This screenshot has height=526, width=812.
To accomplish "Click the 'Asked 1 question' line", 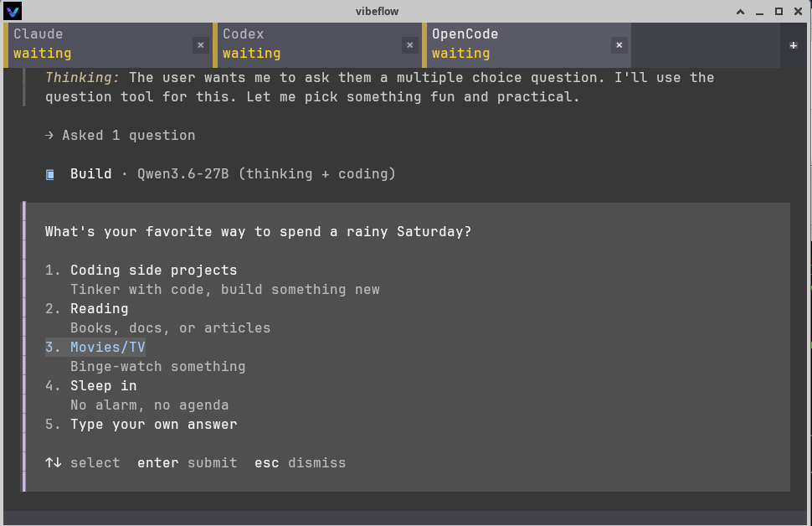I will click(121, 135).
